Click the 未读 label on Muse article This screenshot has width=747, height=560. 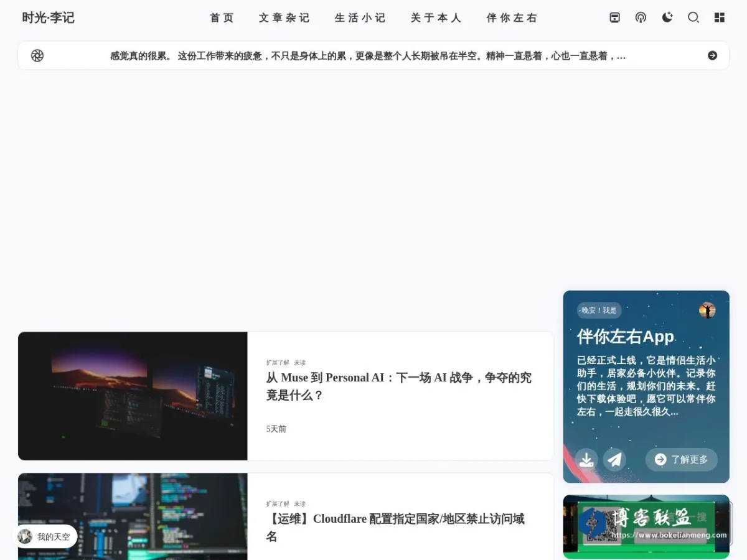(x=300, y=363)
